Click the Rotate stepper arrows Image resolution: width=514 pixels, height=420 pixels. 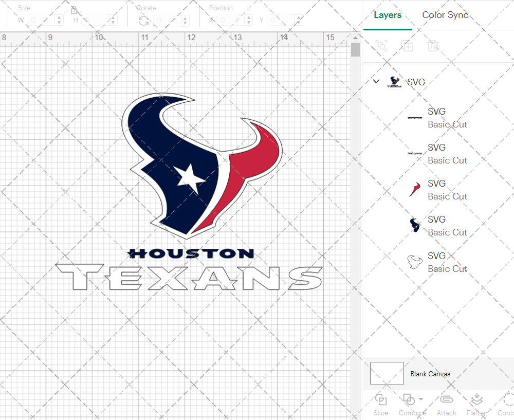click(x=185, y=21)
